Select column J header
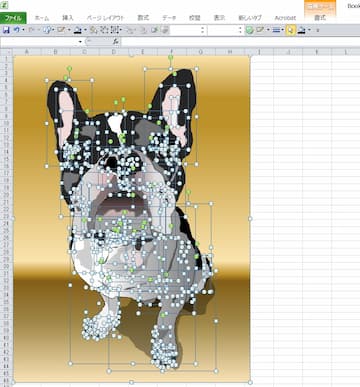This screenshot has width=360, height=387. tap(288, 52)
